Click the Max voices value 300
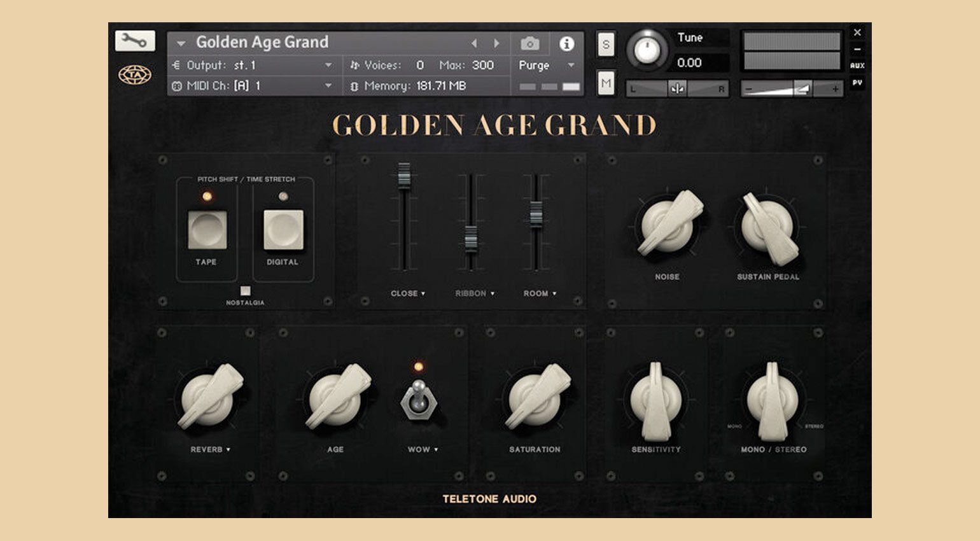Image resolution: width=980 pixels, height=541 pixels. pos(483,65)
